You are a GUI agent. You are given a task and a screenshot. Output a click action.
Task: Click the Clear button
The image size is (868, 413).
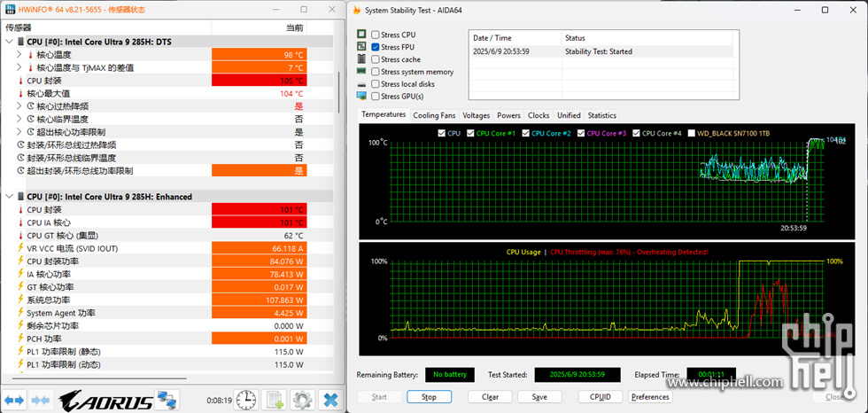click(x=490, y=397)
